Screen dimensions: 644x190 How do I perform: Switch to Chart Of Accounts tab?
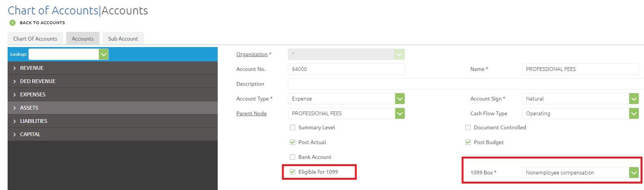[35, 39]
